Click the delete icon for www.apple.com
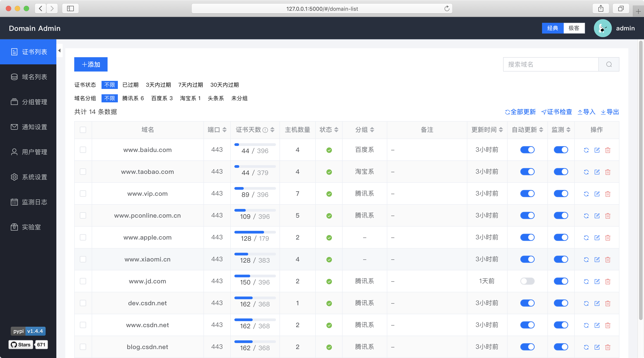The width and height of the screenshot is (644, 358). [x=608, y=238]
